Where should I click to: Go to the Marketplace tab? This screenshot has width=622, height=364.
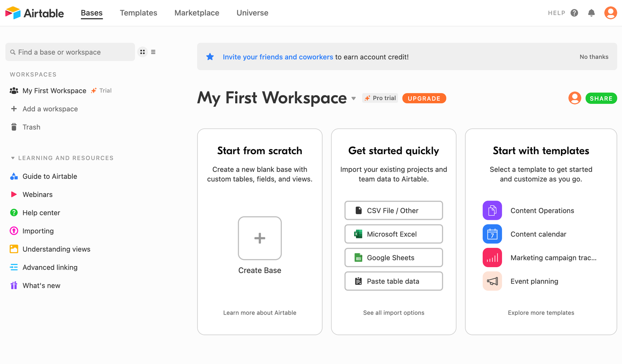coord(197,13)
